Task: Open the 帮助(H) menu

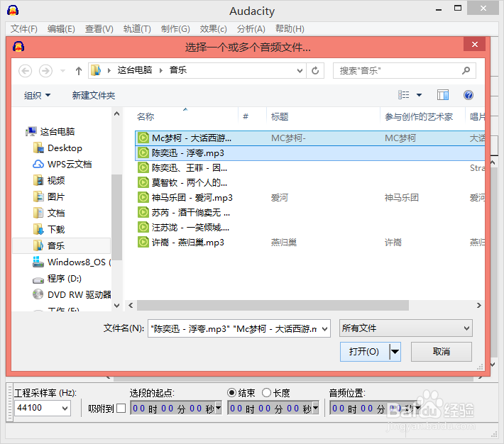Action: pyautogui.click(x=290, y=29)
